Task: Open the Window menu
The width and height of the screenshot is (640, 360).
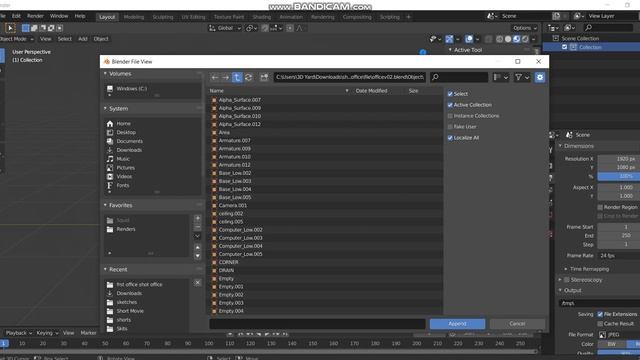Action: pos(59,16)
